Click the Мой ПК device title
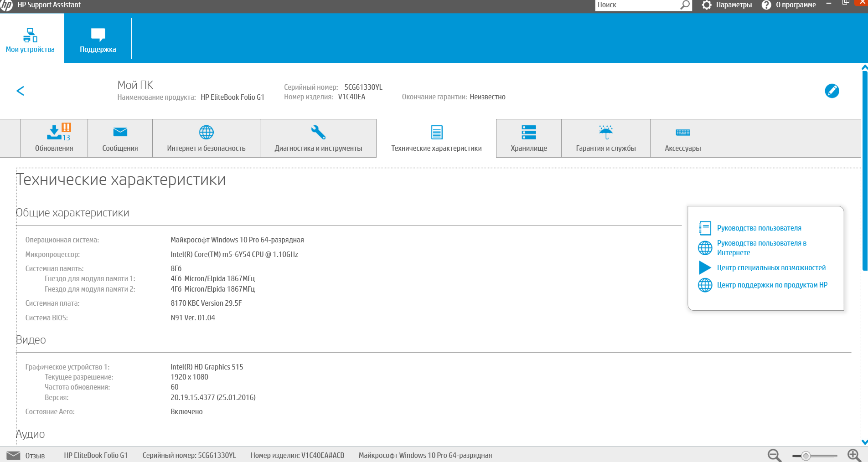The image size is (868, 462). click(135, 85)
